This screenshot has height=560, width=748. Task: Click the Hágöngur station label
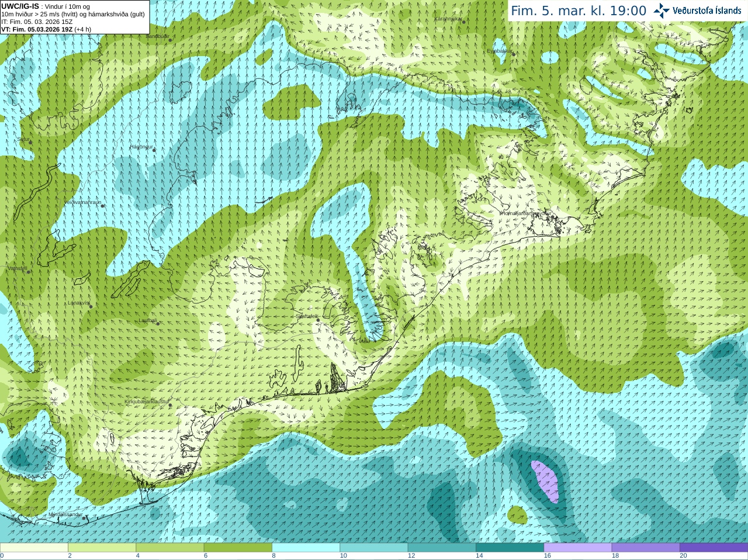click(x=141, y=147)
